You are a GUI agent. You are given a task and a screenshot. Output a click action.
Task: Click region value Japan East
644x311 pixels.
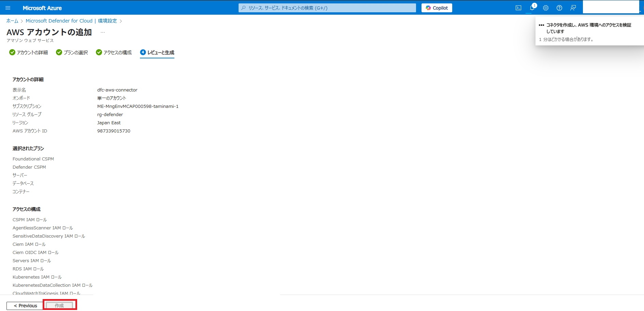[109, 123]
